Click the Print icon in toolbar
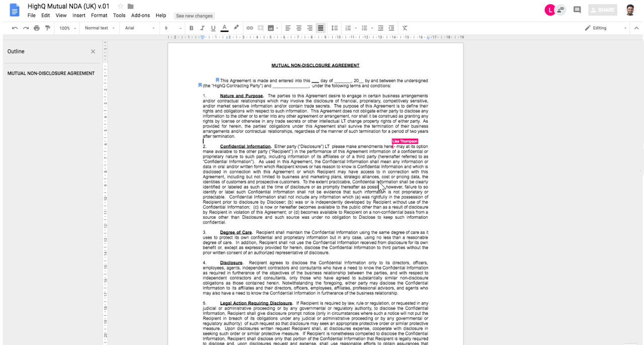644x345 pixels. (37, 28)
